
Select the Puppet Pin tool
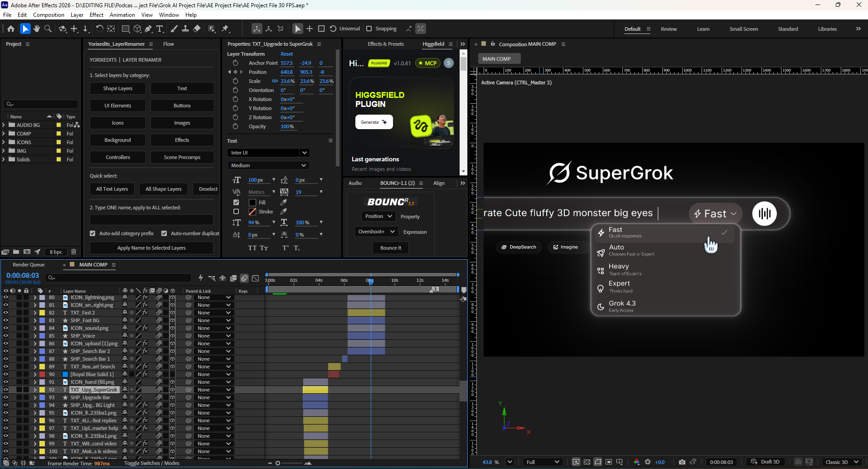[225, 29]
